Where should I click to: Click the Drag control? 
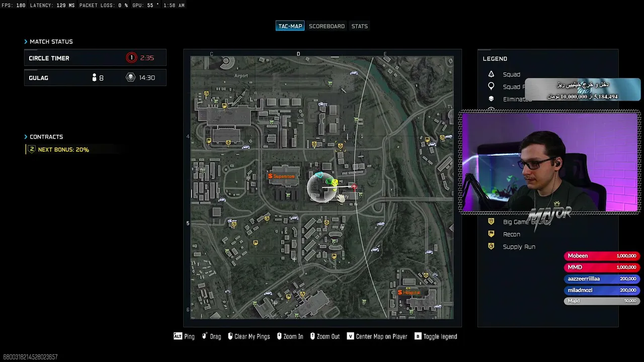point(211,336)
